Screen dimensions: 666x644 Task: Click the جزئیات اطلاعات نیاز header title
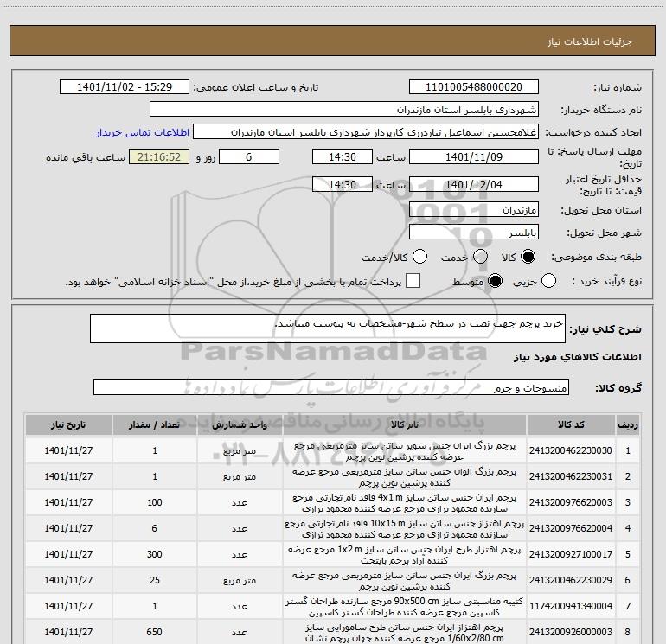[589, 41]
